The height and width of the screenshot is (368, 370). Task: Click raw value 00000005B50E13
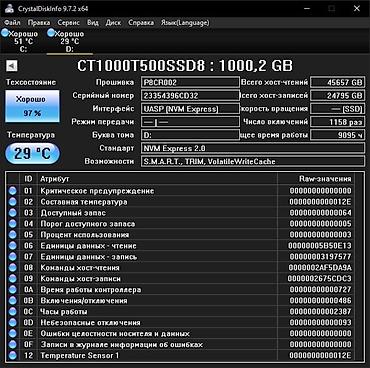(320, 246)
